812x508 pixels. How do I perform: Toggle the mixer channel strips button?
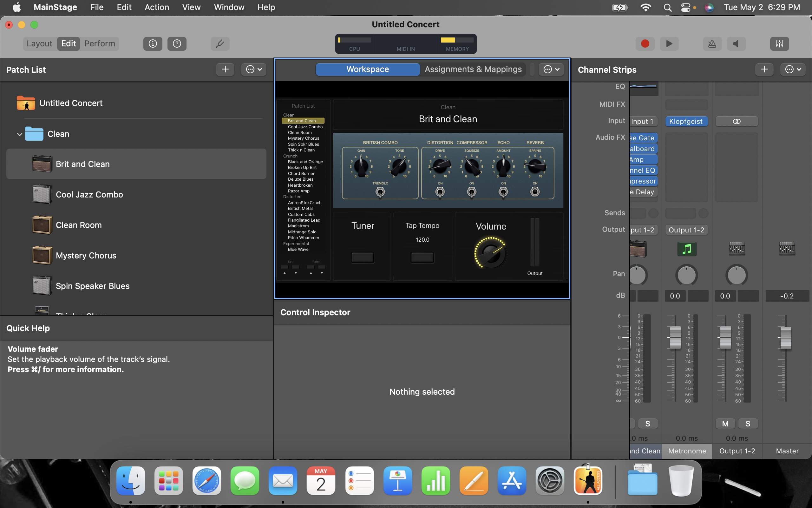(x=779, y=44)
